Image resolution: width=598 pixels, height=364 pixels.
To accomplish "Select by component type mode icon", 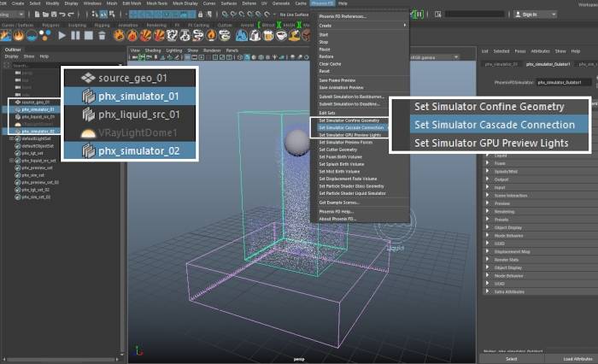I will pos(112,15).
